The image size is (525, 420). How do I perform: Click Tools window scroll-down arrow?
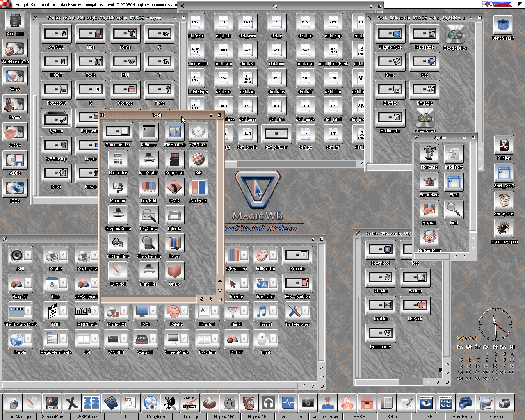point(220,290)
